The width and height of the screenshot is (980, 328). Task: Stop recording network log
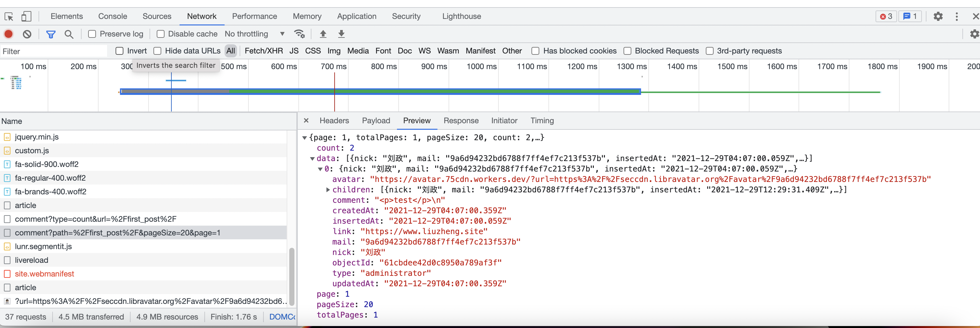[x=8, y=34]
